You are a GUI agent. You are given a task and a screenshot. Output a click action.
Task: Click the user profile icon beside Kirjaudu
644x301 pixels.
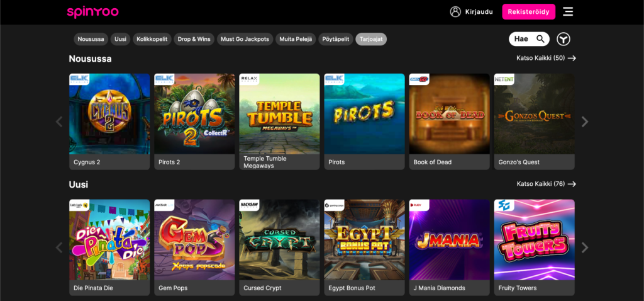pyautogui.click(x=455, y=11)
